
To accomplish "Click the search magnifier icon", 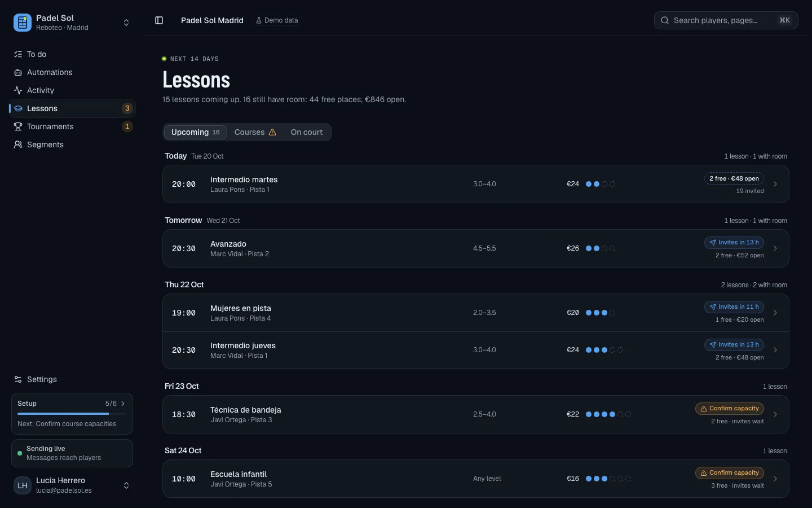I will click(665, 20).
